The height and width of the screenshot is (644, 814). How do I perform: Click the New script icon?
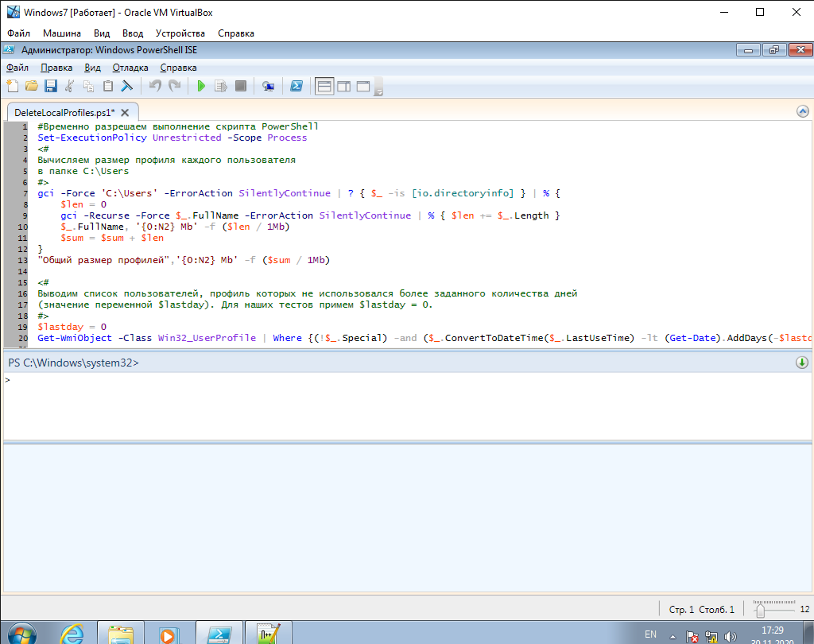pyautogui.click(x=12, y=86)
